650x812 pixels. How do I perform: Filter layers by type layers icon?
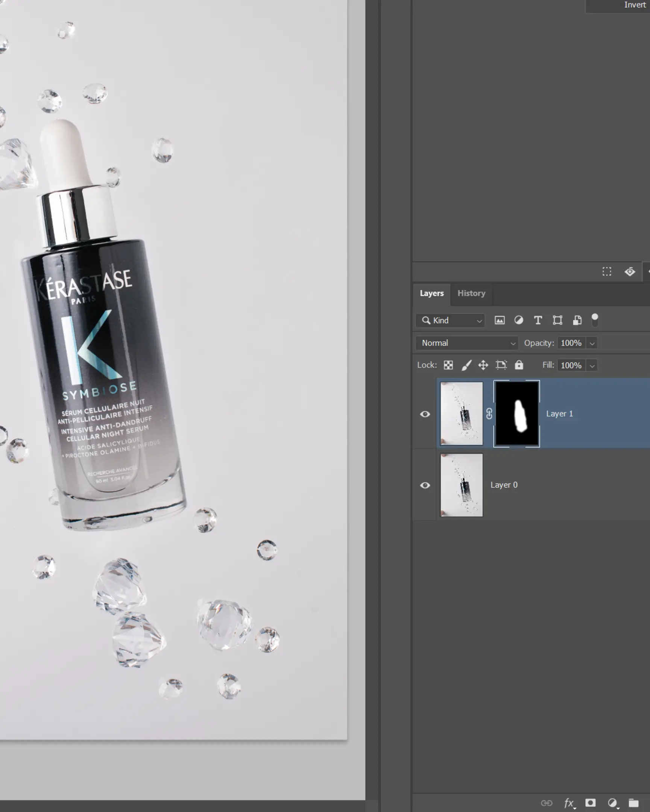[x=538, y=321]
